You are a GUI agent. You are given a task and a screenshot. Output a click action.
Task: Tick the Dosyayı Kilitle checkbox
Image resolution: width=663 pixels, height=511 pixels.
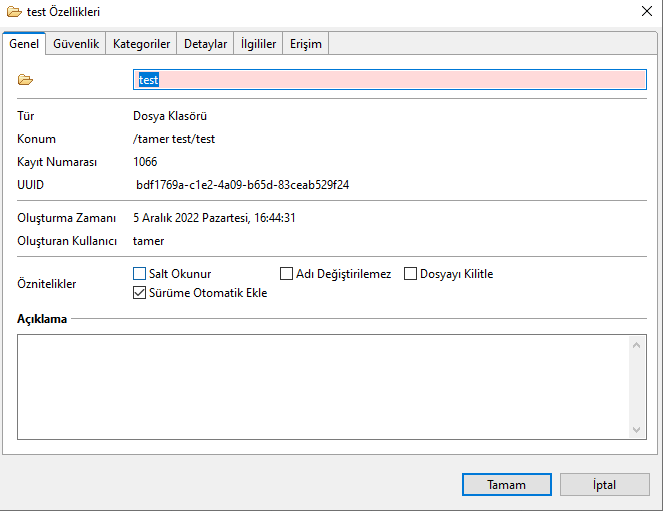tap(410, 274)
